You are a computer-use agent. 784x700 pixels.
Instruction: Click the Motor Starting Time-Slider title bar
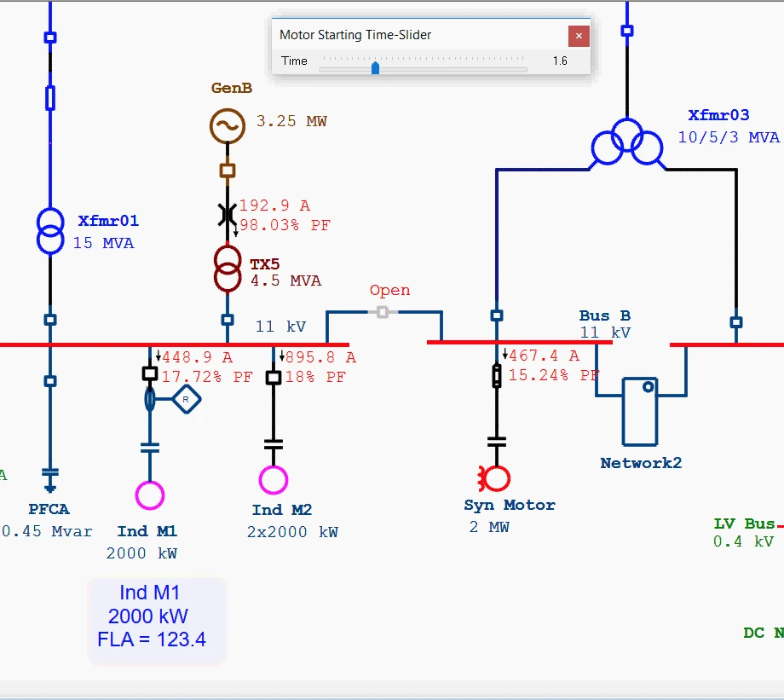tap(420, 35)
